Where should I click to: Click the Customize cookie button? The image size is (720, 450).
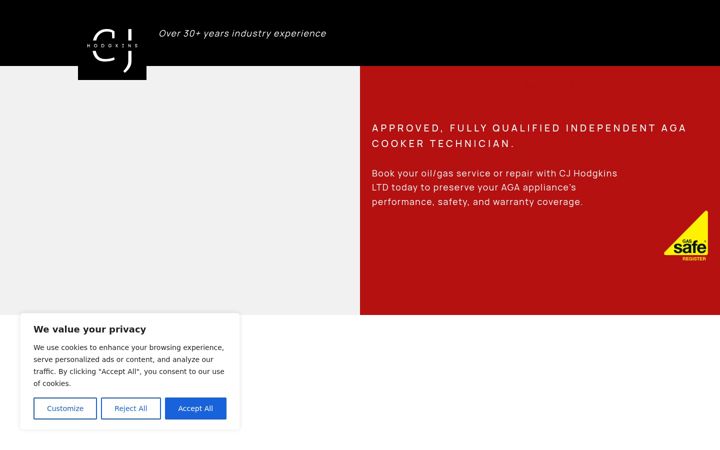(x=65, y=408)
